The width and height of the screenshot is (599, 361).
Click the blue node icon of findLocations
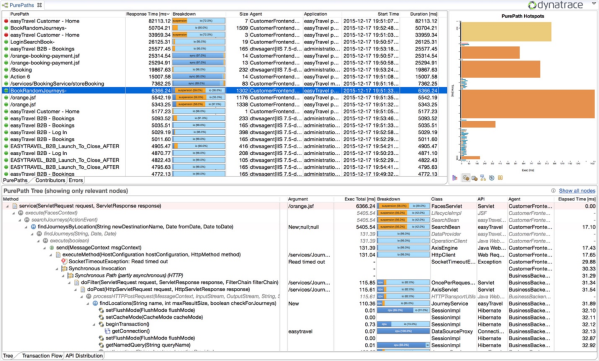click(x=95, y=303)
